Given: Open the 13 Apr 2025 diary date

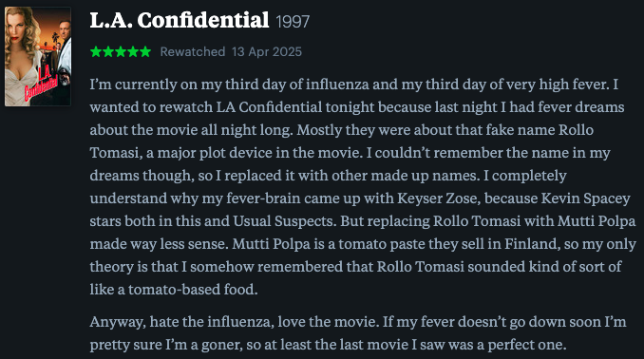Looking at the screenshot, I should [x=267, y=51].
